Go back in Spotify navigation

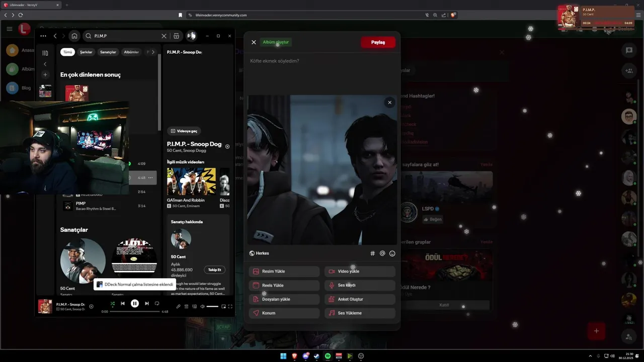point(55,36)
